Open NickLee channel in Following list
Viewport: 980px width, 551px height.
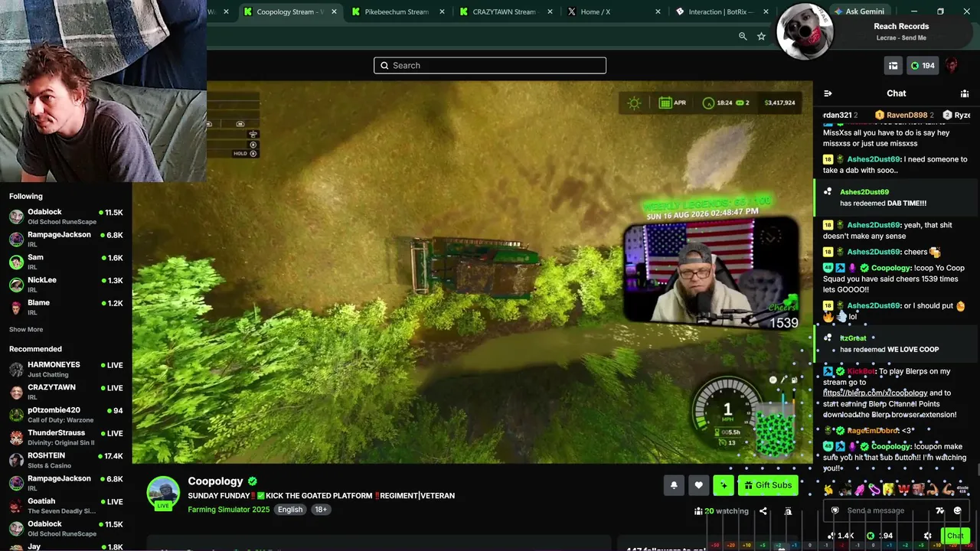(x=66, y=284)
